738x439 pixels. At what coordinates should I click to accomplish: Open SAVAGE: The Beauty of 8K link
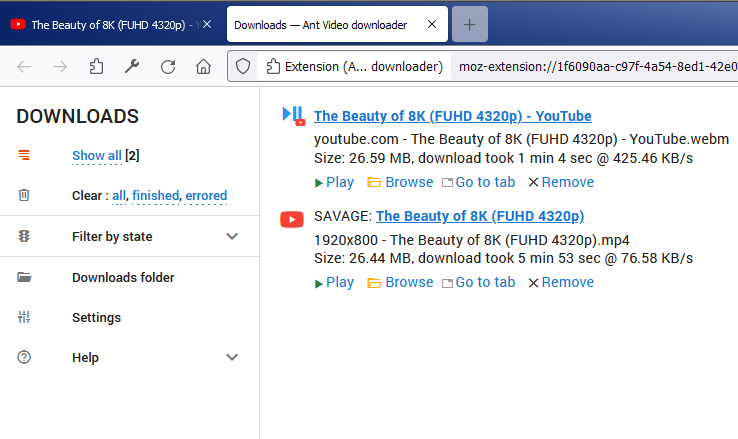480,216
